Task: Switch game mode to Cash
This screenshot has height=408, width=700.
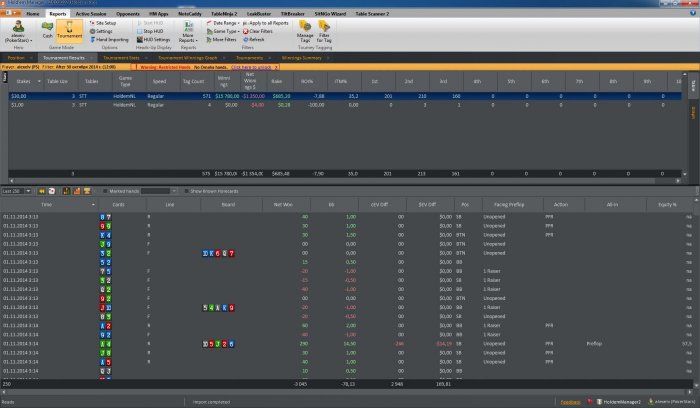Action: [47, 30]
